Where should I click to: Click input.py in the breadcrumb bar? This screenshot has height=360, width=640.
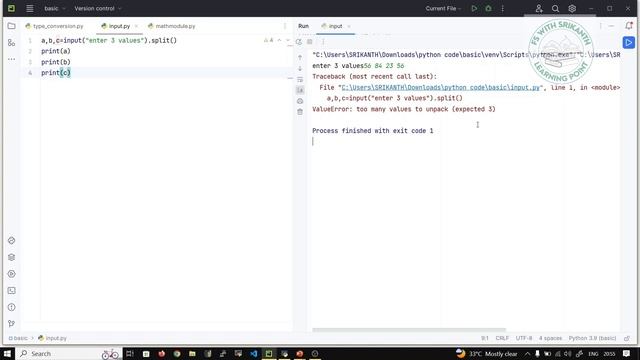(x=53, y=338)
